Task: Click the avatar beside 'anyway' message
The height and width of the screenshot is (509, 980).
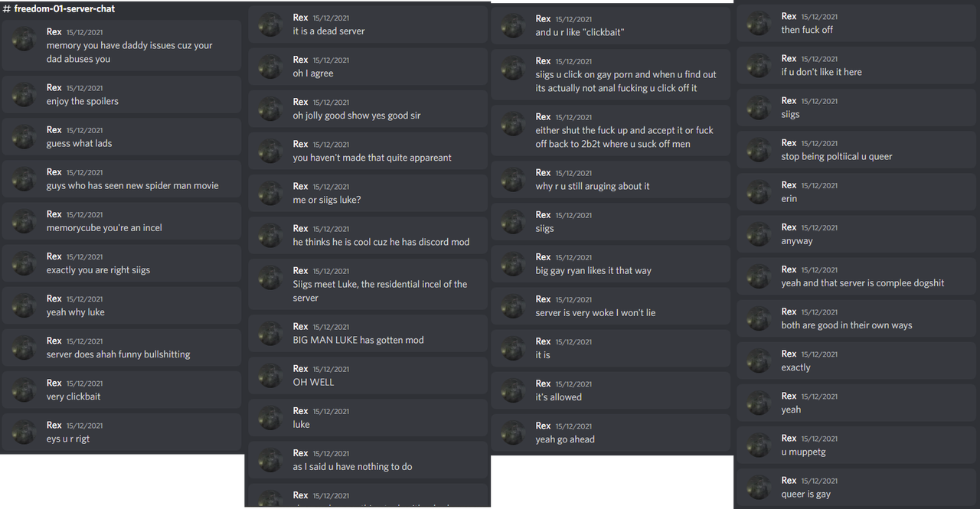Action: (759, 234)
